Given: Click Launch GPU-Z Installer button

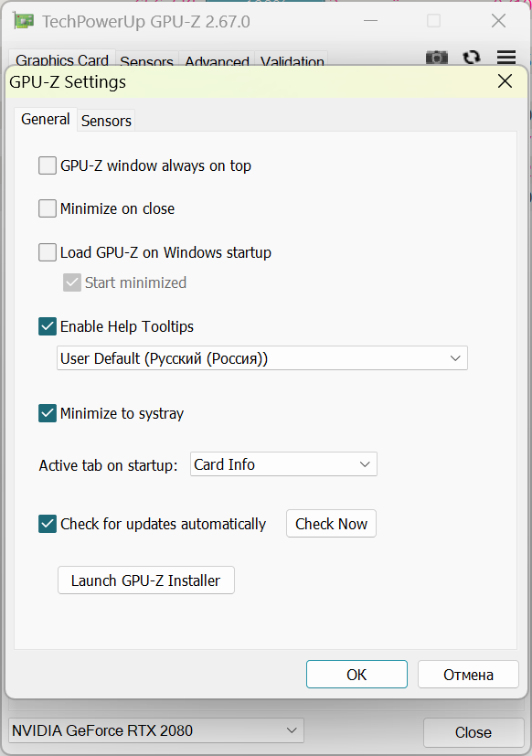Looking at the screenshot, I should [146, 580].
